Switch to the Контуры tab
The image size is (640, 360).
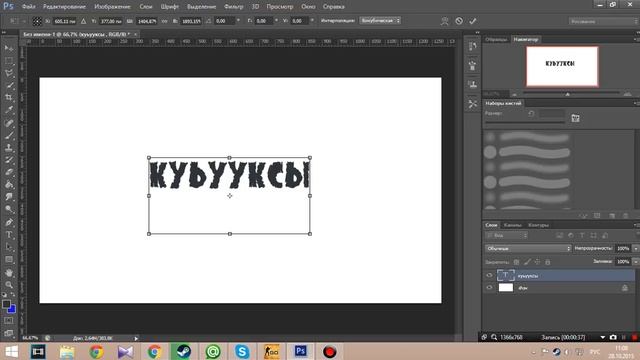pyautogui.click(x=538, y=225)
